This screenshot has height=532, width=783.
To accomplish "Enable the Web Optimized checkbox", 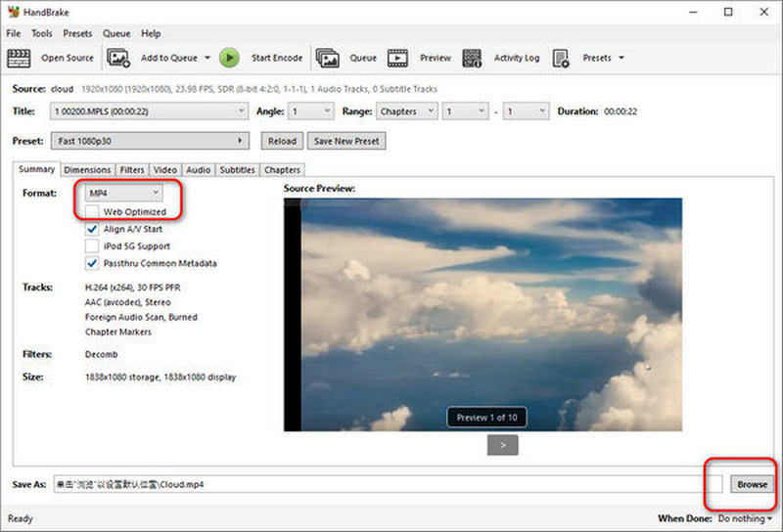I will tap(91, 211).
